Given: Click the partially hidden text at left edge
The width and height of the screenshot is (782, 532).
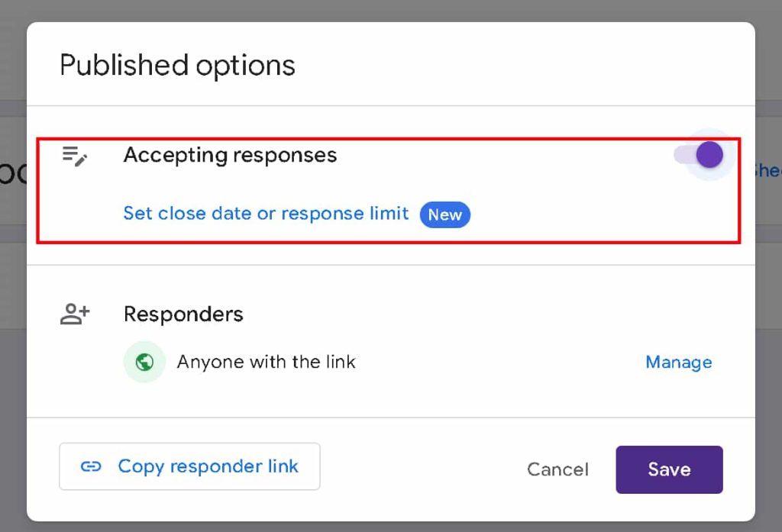Looking at the screenshot, I should 13,173.
